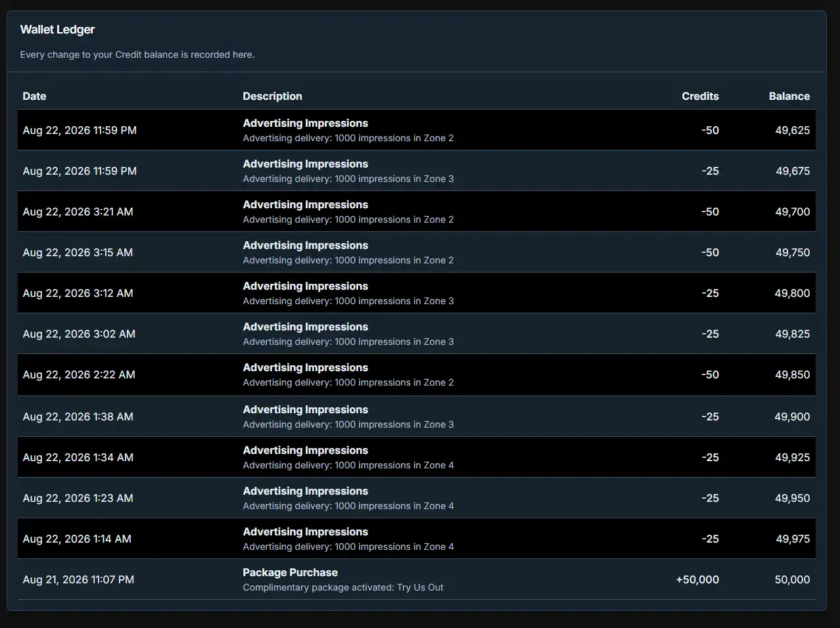
Task: Click Advertising Impressions title in the 3:21 AM row
Action: pos(305,204)
